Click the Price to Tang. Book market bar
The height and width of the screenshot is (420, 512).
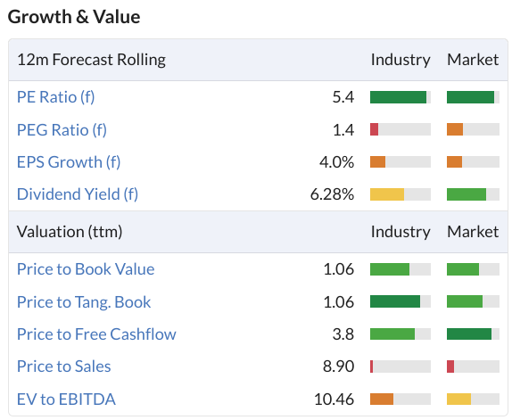coord(473,301)
